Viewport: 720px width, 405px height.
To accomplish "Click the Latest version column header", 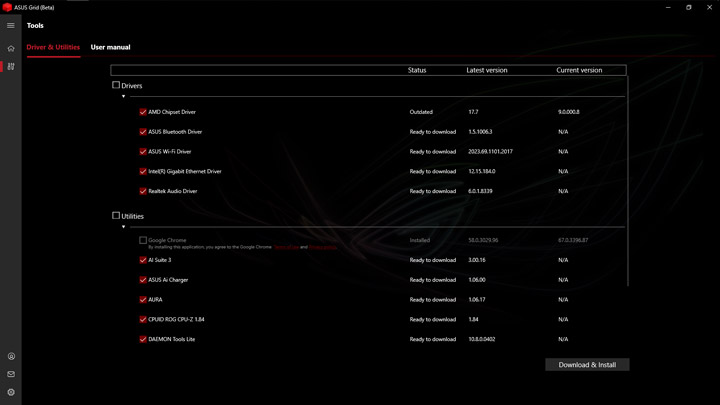I will [487, 70].
